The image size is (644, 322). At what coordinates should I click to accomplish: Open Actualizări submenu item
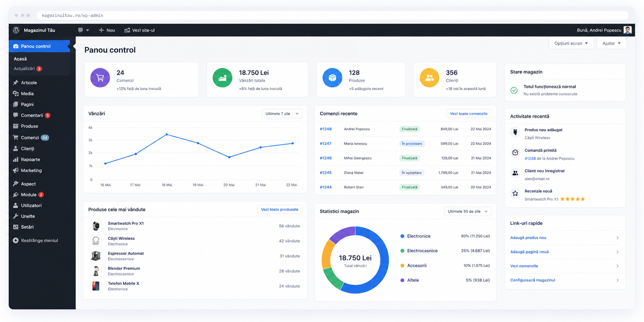pos(28,69)
